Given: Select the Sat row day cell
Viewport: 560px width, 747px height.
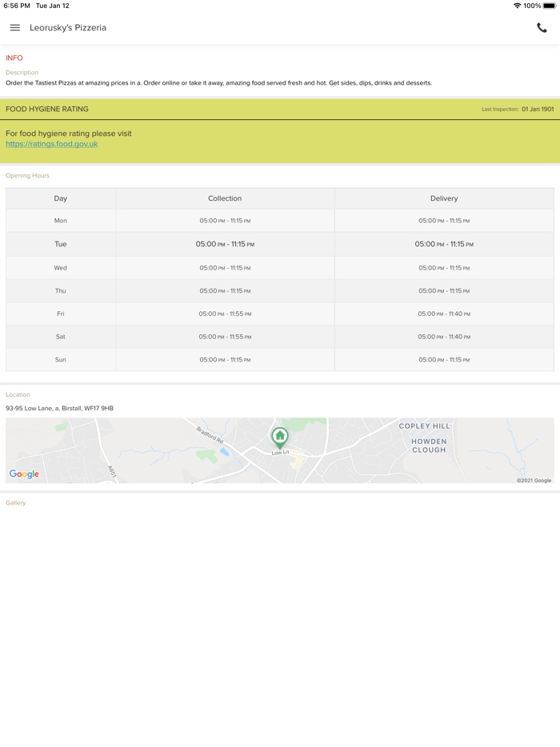Looking at the screenshot, I should [x=61, y=337].
